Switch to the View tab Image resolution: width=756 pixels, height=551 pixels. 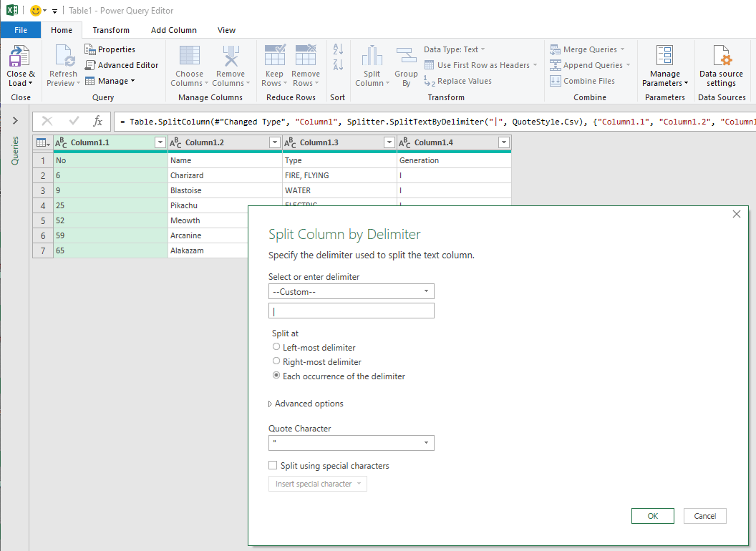226,30
